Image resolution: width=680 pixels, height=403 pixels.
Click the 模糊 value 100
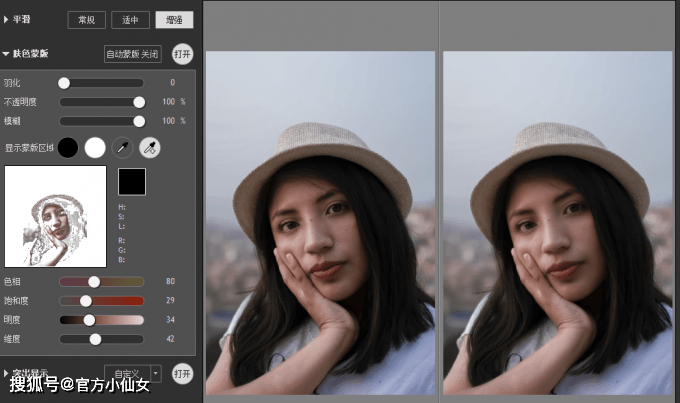[x=169, y=121]
